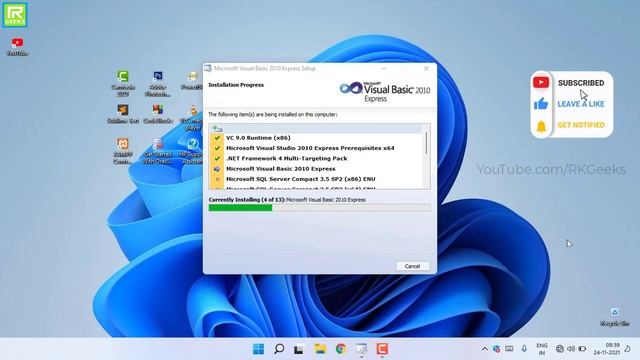Open the Windows Start menu

258,349
